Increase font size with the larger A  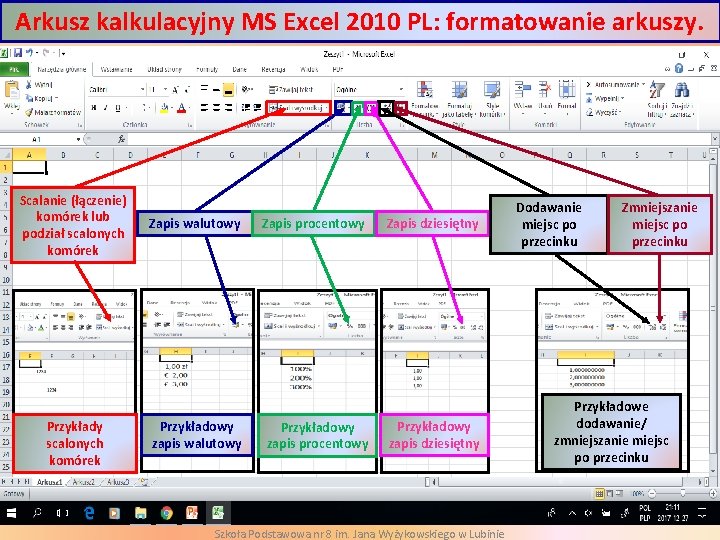(175, 90)
